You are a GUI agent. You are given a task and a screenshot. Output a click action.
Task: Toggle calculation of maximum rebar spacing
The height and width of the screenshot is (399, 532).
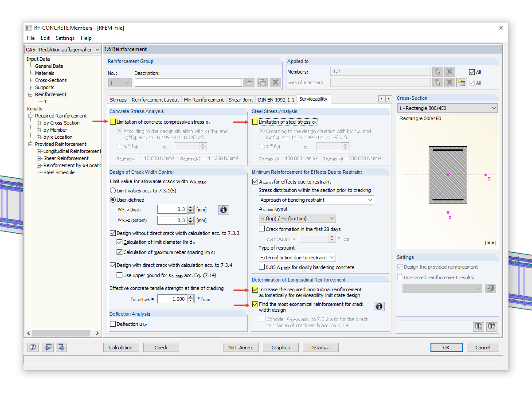pos(119,252)
